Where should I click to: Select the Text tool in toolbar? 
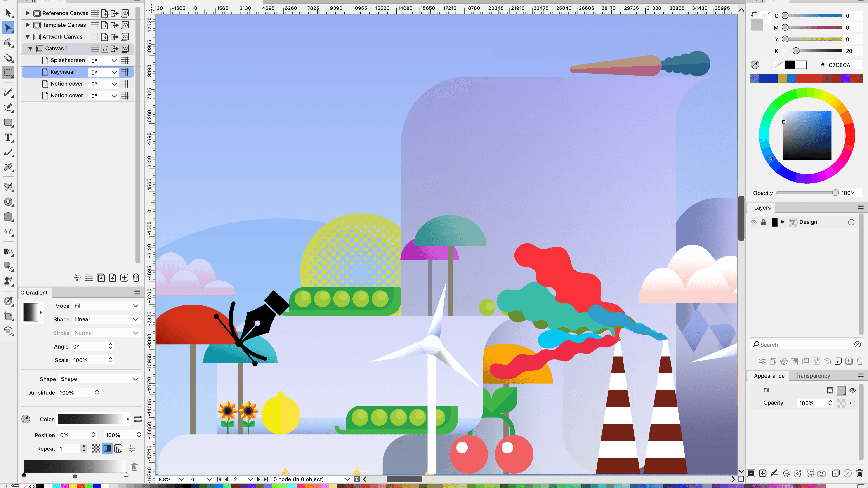pyautogui.click(x=8, y=137)
